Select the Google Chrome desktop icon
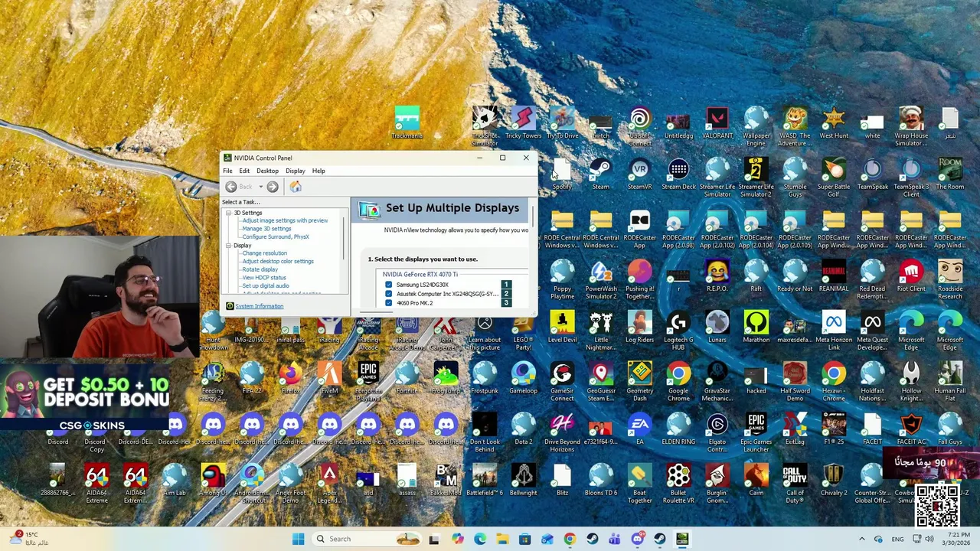 678,382
